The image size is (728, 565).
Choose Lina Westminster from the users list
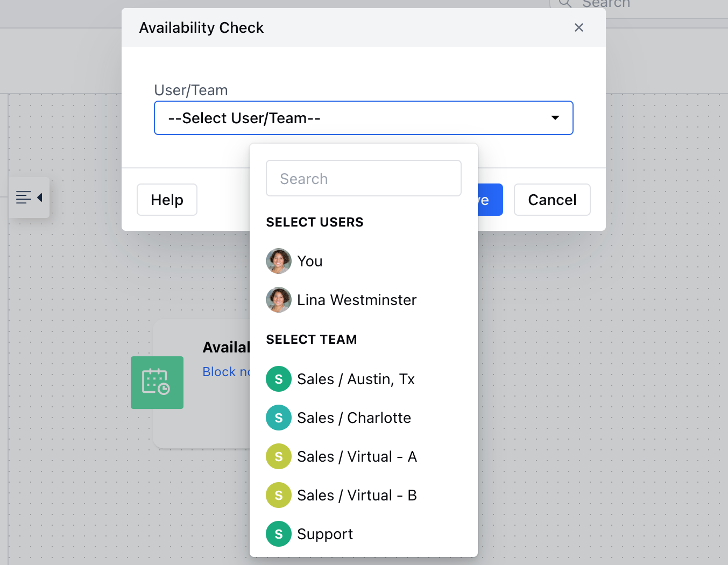tap(364, 300)
